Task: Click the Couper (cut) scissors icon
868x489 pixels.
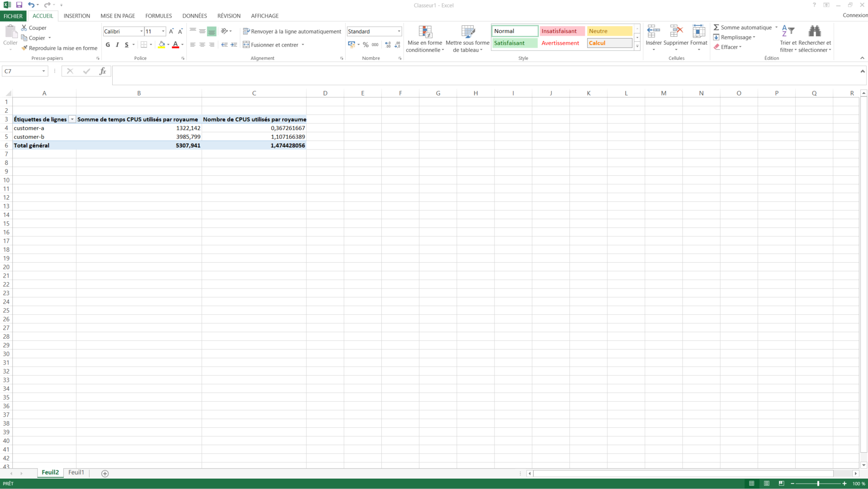Action: pyautogui.click(x=24, y=28)
